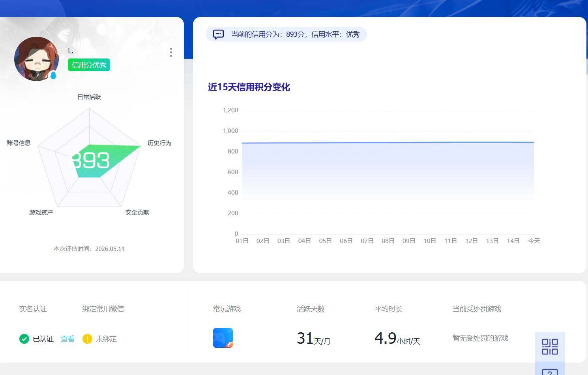The height and width of the screenshot is (375, 588).
Task: Click the 常玩游戏 label
Action: (227, 309)
